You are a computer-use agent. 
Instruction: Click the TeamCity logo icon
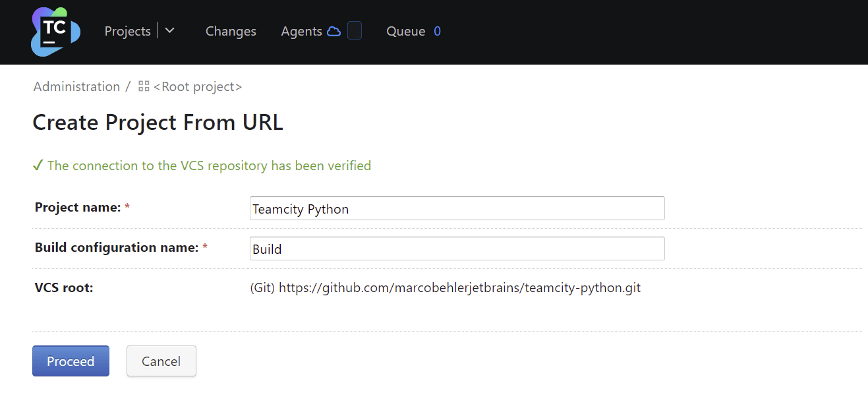[x=55, y=32]
